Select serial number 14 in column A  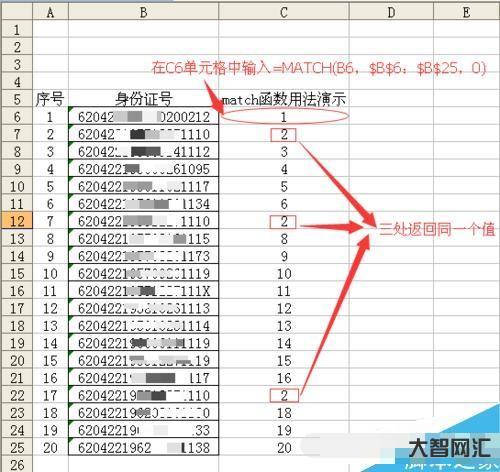[x=50, y=343]
